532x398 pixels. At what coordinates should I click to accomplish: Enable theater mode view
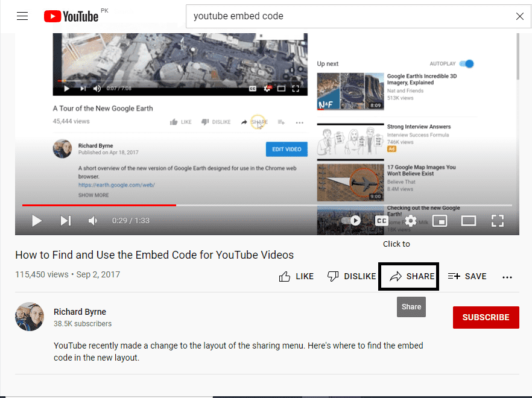(469, 221)
